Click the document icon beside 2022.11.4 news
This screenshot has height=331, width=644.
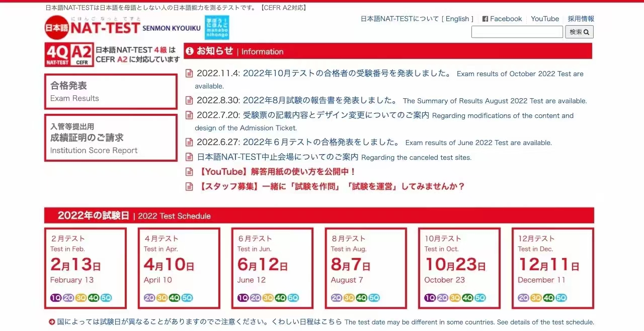[189, 74]
